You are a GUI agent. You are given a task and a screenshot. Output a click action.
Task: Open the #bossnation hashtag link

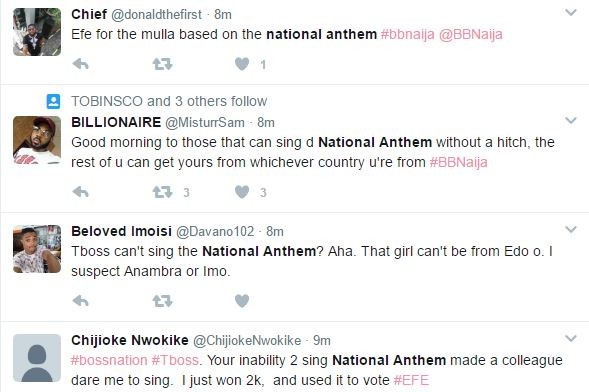pyautogui.click(x=109, y=360)
